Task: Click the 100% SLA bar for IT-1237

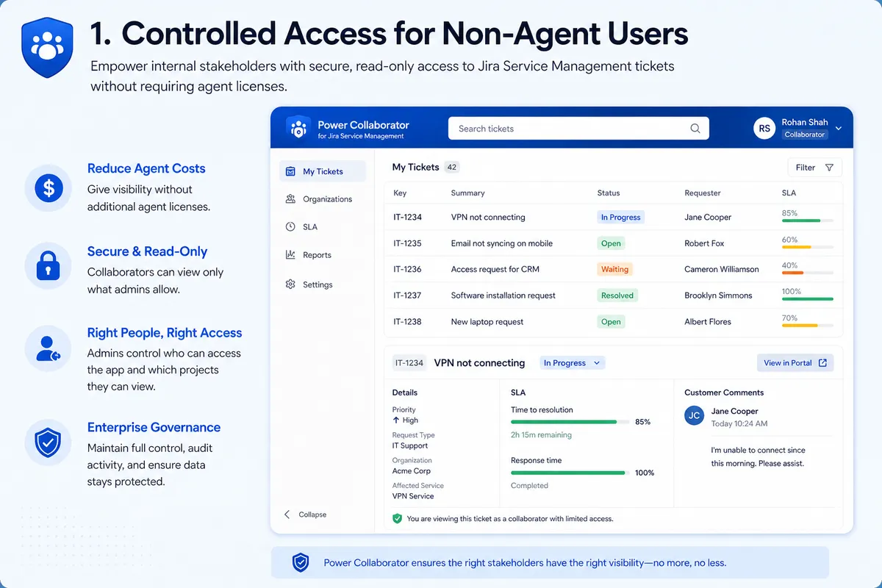Action: coord(807,299)
